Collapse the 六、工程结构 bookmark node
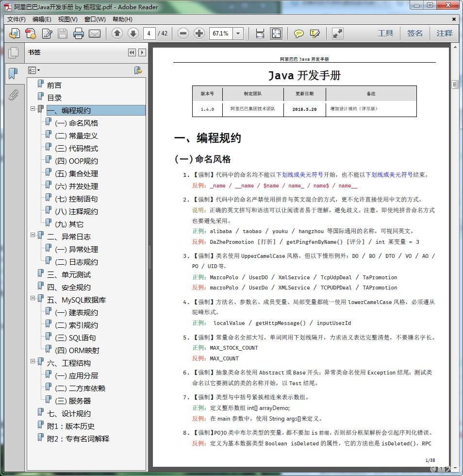The width and height of the screenshot is (463, 476). 33,361
